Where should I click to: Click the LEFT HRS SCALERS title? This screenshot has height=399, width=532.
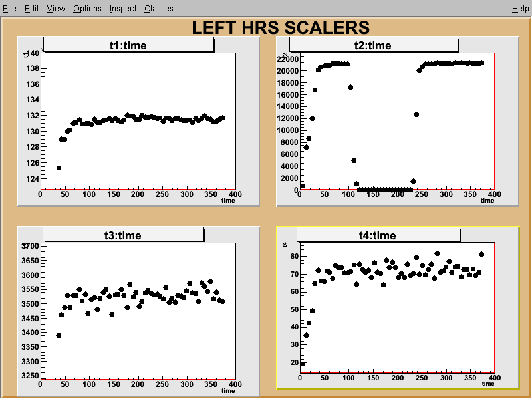point(281,27)
